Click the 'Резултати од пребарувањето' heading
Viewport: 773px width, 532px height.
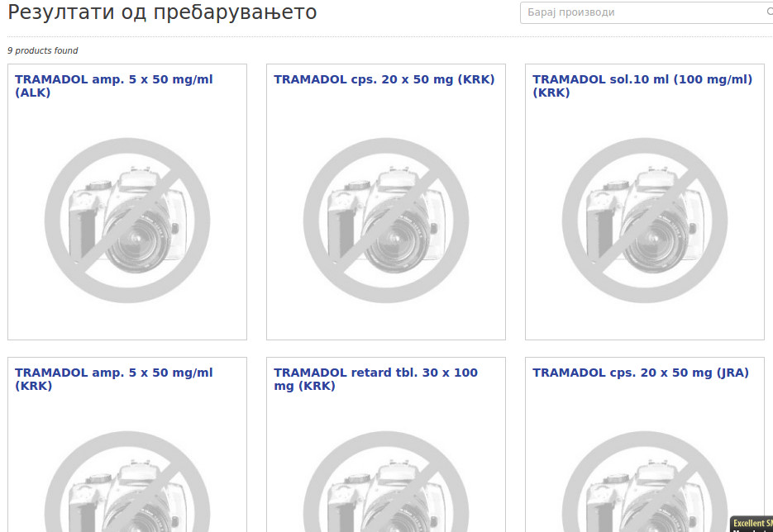(162, 12)
